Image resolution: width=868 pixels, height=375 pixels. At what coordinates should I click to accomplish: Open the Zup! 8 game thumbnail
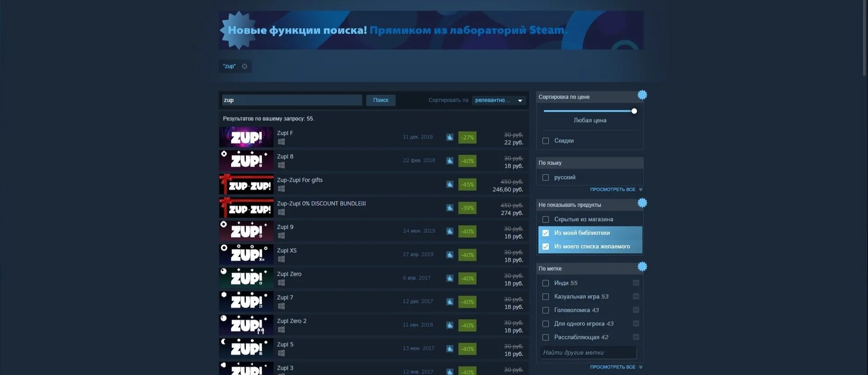[x=246, y=161]
